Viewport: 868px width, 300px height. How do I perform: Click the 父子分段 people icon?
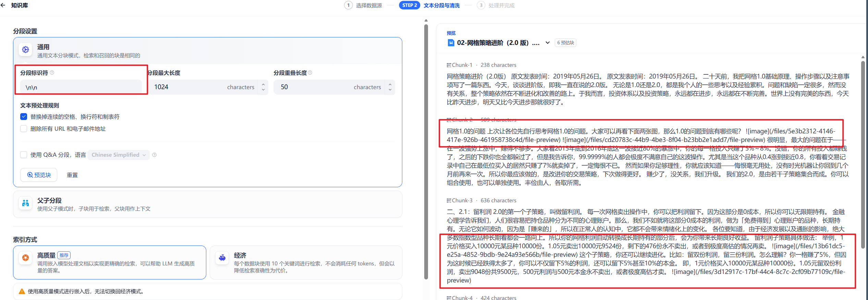point(26,203)
